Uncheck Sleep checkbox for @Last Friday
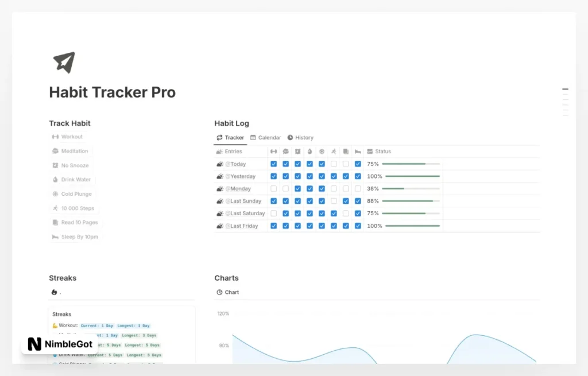 [x=358, y=226]
